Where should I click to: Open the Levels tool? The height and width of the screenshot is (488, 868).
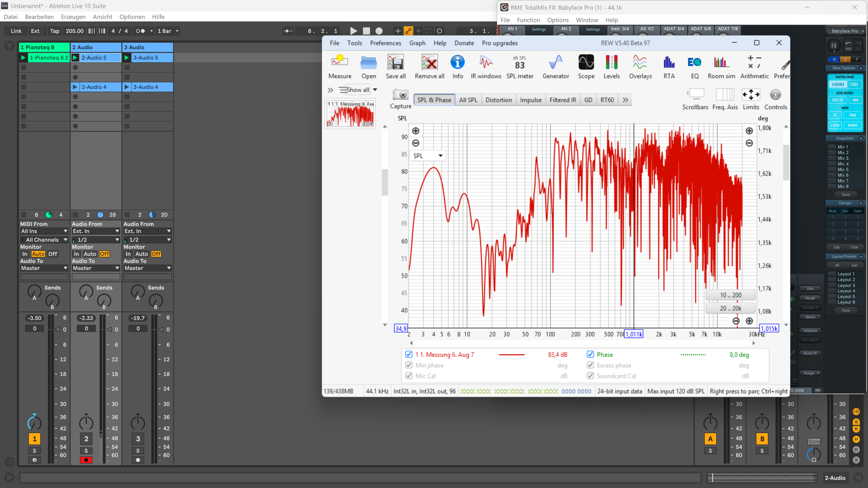point(611,66)
